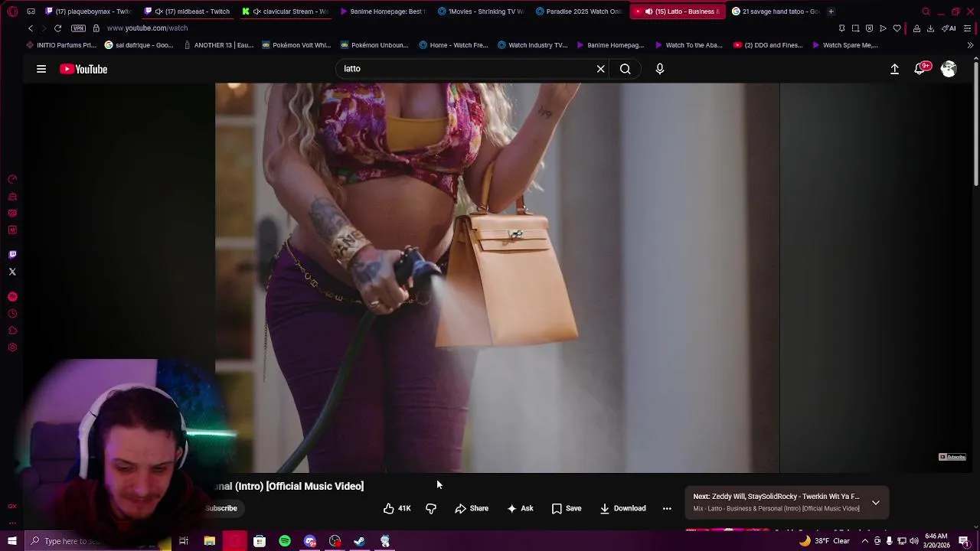Image resolution: width=980 pixels, height=551 pixels.
Task: Clear the 'latto' search text
Action: (x=601, y=69)
